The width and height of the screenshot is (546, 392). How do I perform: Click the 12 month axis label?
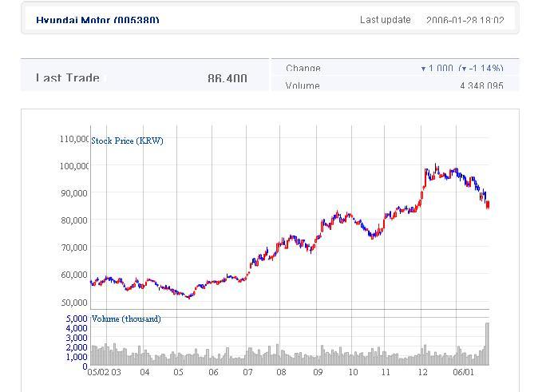pos(421,372)
